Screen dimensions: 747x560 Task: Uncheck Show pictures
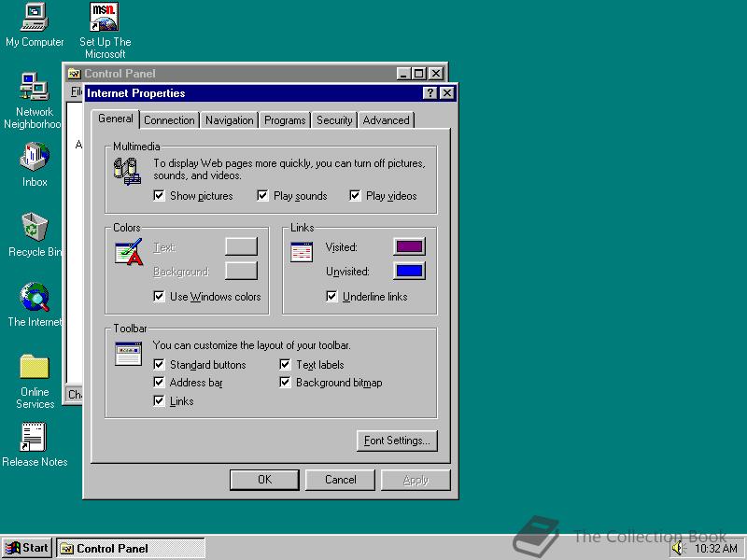[x=159, y=196]
